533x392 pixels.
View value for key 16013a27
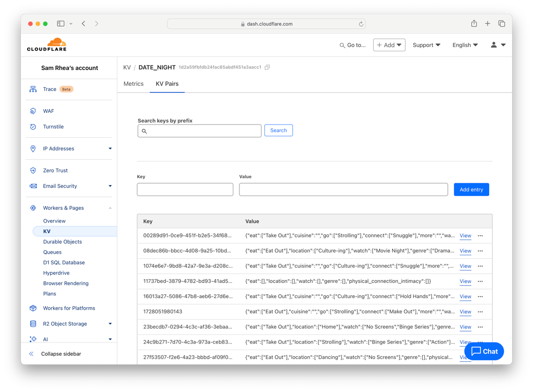466,297
